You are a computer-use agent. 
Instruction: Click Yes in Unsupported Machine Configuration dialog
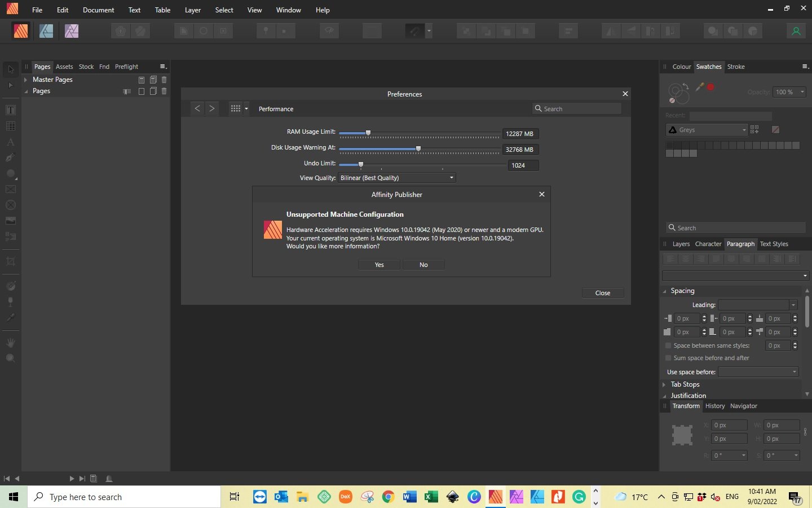(379, 265)
